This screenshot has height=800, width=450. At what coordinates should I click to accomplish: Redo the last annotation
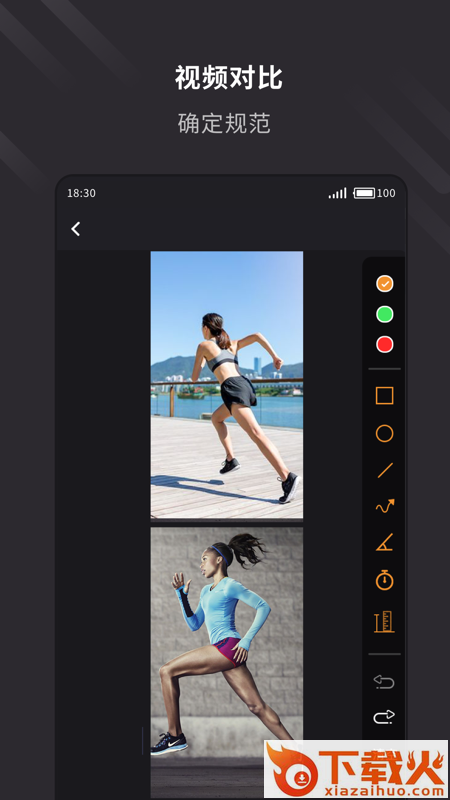(384, 716)
